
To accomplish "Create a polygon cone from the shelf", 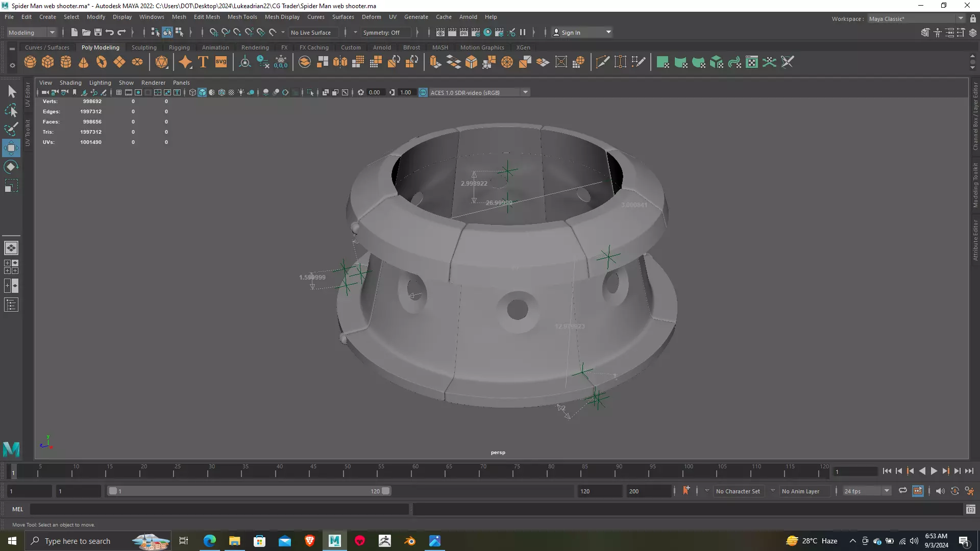I will click(x=84, y=62).
